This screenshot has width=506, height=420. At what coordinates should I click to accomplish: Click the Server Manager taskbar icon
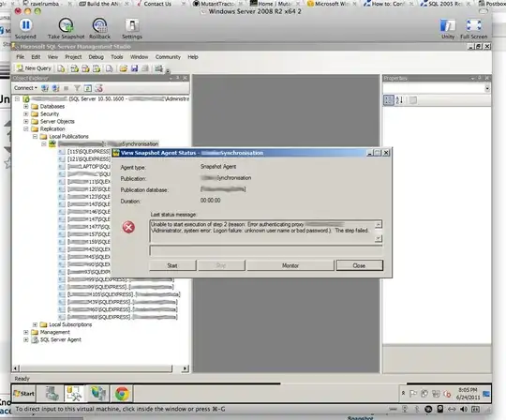point(52,394)
